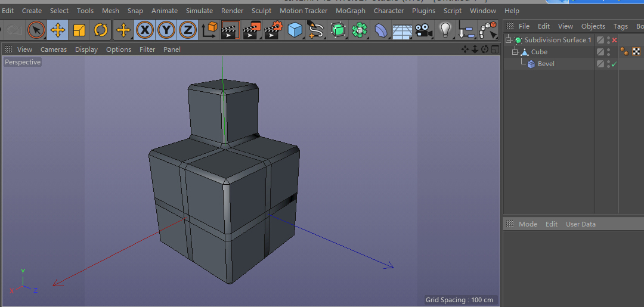
Task: Collapse the Subdivision Surface.1 tree node
Action: pyautogui.click(x=509, y=41)
